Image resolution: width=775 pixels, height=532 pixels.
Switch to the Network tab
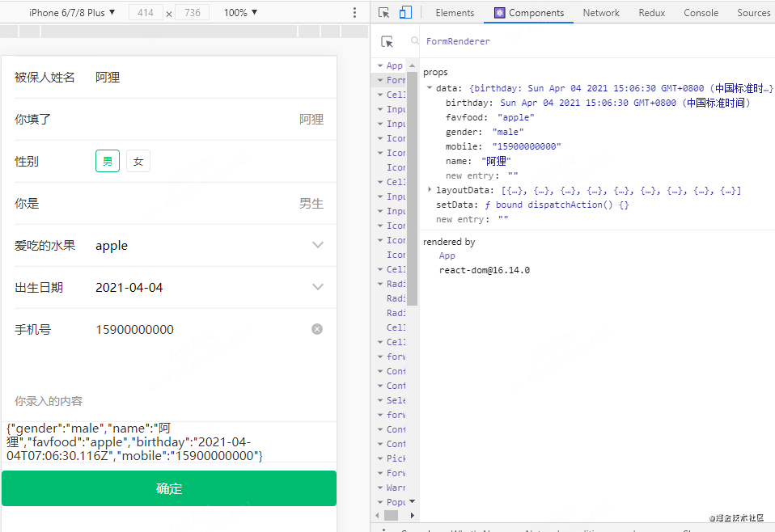pos(600,13)
